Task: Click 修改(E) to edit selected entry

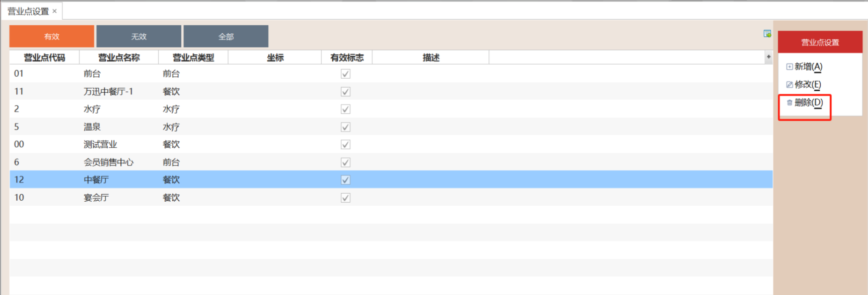Action: pos(808,85)
